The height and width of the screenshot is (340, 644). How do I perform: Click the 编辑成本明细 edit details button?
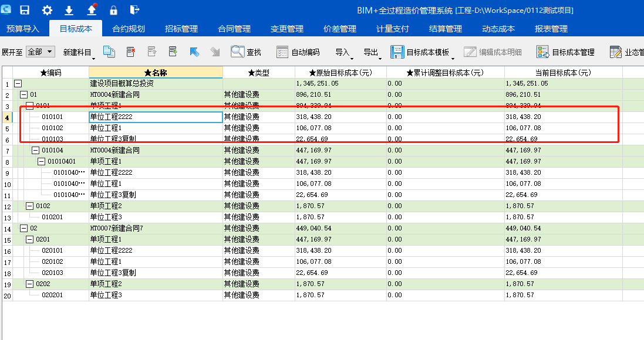493,52
